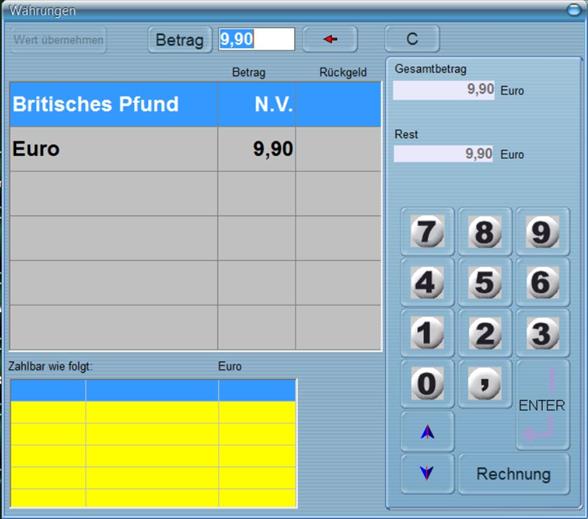The image size is (588, 519).
Task: Select the Euro currency row
Action: pyautogui.click(x=195, y=149)
